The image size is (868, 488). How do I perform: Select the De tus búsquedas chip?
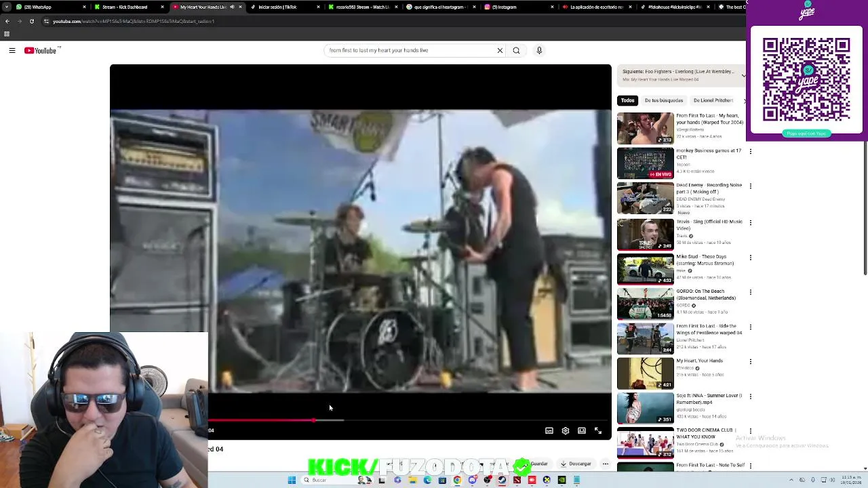point(664,100)
